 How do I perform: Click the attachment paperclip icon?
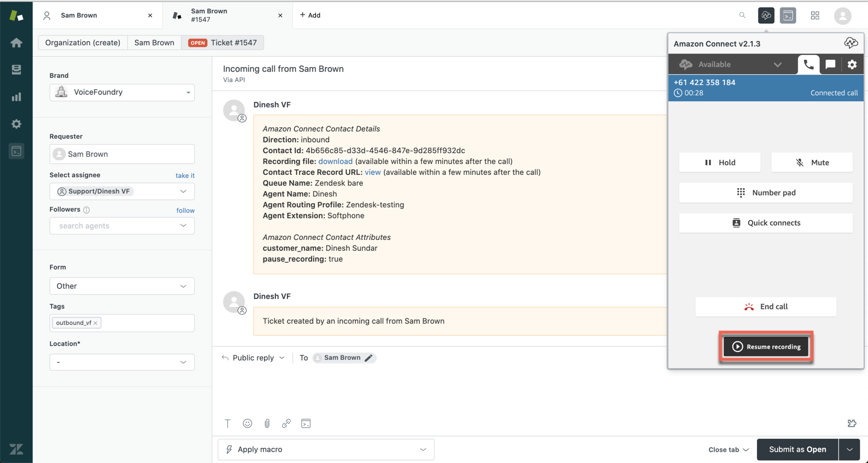point(267,424)
